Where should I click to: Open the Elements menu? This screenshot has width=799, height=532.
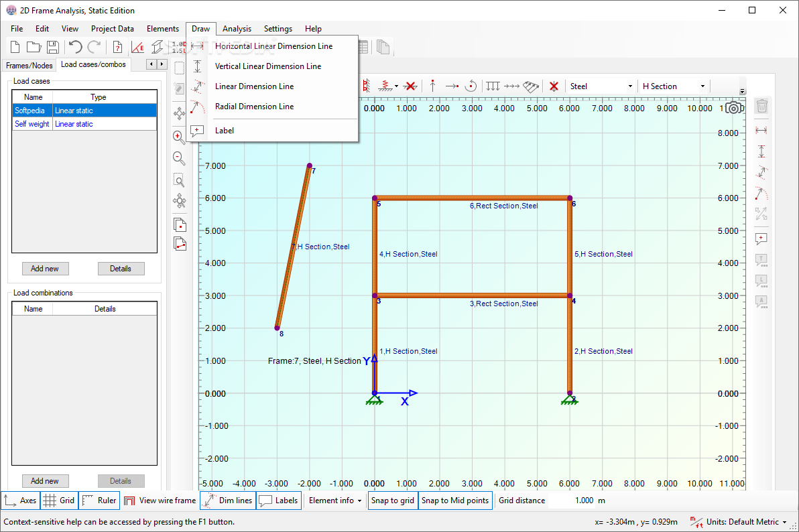[x=163, y=29]
